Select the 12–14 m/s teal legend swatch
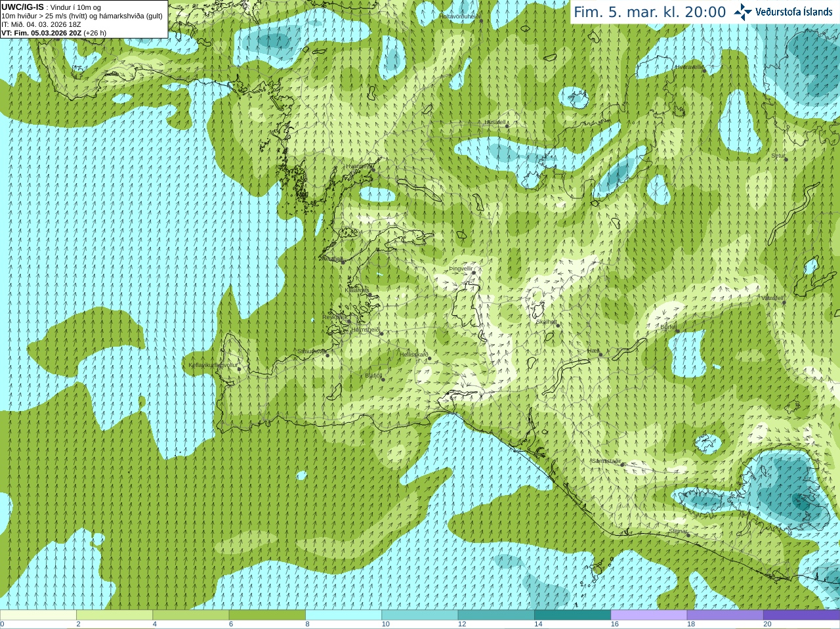840x629 pixels. tap(496, 615)
